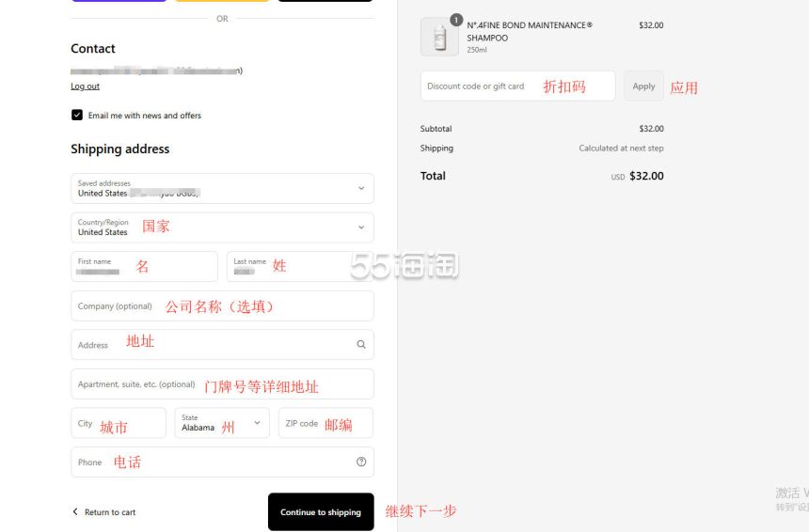Expand the Country/Region selector
This screenshot has height=532, width=809.
click(222, 227)
